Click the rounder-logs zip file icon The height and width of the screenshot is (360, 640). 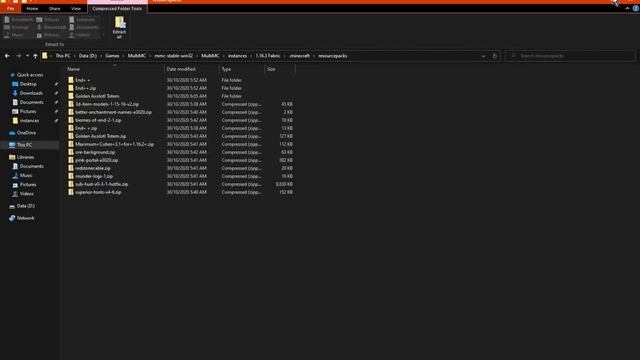click(x=71, y=176)
